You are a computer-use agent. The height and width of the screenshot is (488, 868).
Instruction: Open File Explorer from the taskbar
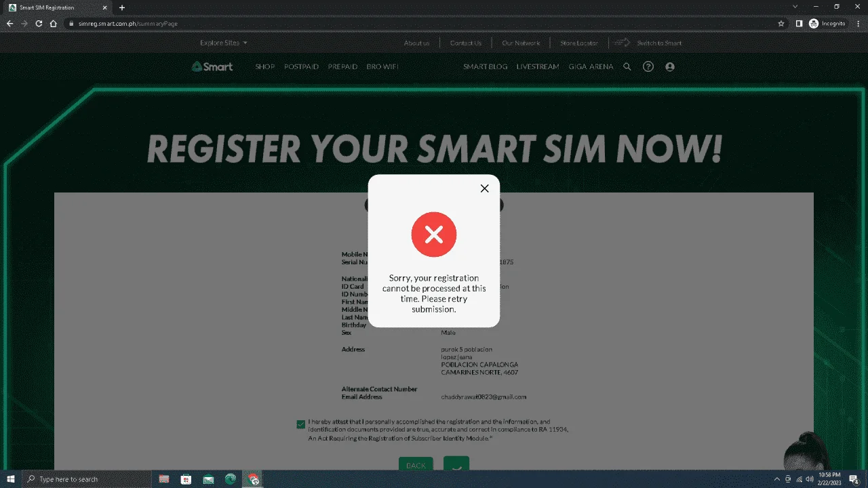point(164,479)
